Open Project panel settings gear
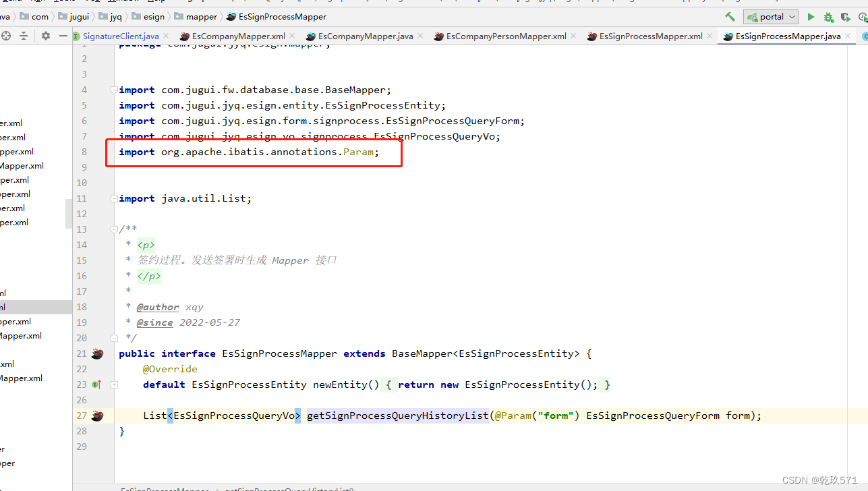Image resolution: width=868 pixels, height=491 pixels. pyautogui.click(x=45, y=36)
